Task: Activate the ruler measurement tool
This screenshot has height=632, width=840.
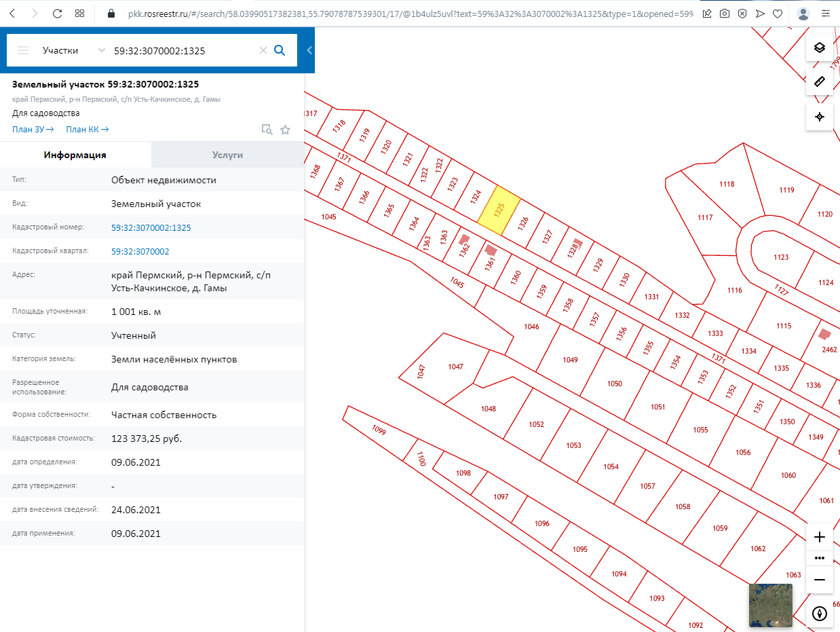Action: (x=819, y=82)
